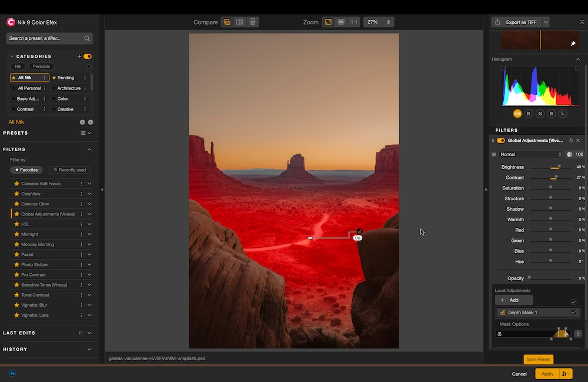This screenshot has height=382, width=588.
Task: Open the 27% zoom level dropdown
Action: point(378,22)
